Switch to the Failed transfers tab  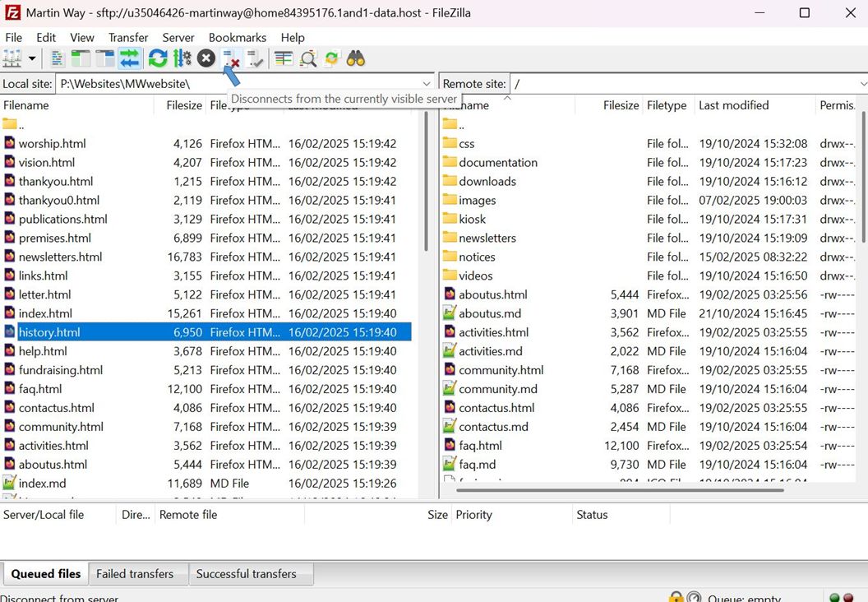point(135,574)
